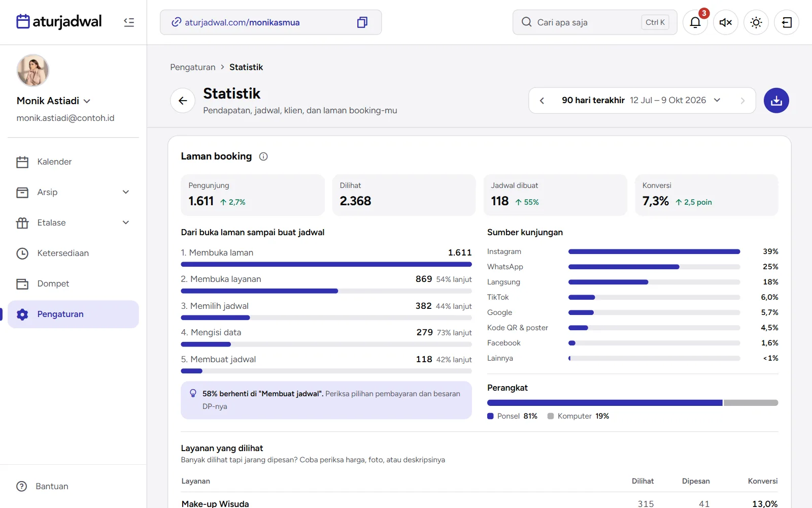Go to previous 90-day period
This screenshot has height=508, width=812.
[x=542, y=101]
